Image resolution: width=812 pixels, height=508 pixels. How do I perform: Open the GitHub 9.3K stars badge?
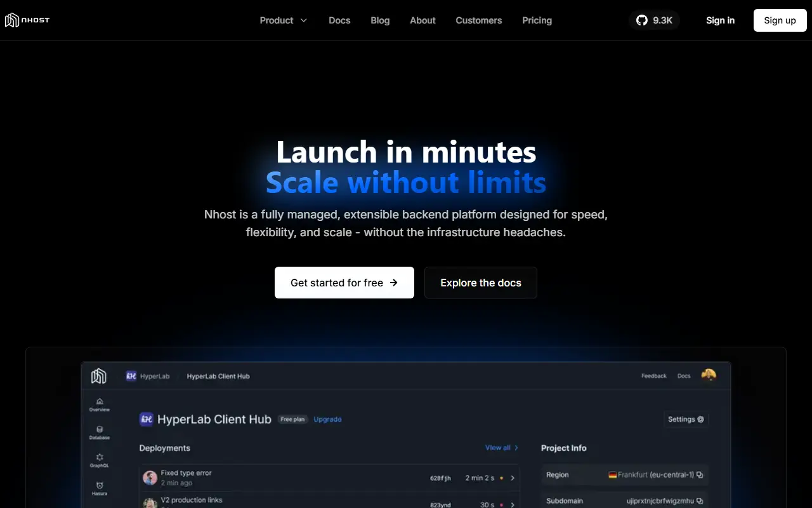pos(654,20)
